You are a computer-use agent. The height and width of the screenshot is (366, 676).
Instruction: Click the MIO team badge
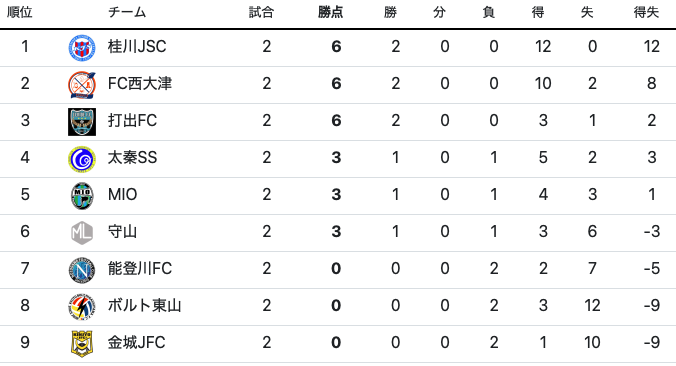[82, 196]
